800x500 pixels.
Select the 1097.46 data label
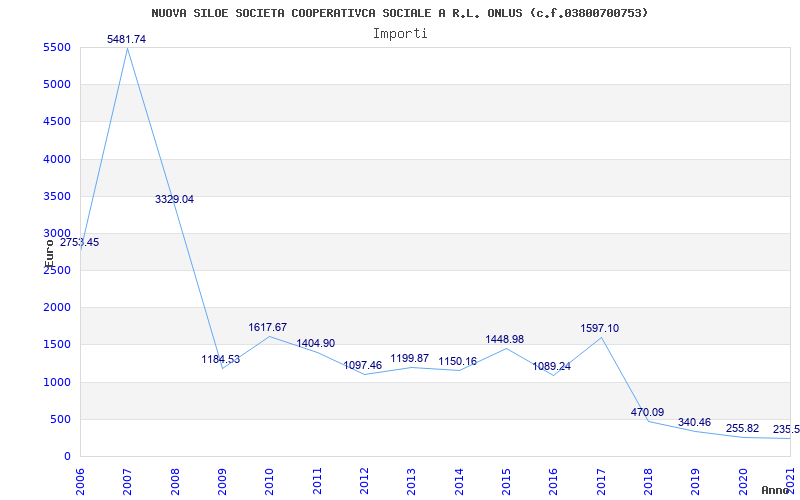[x=363, y=366]
